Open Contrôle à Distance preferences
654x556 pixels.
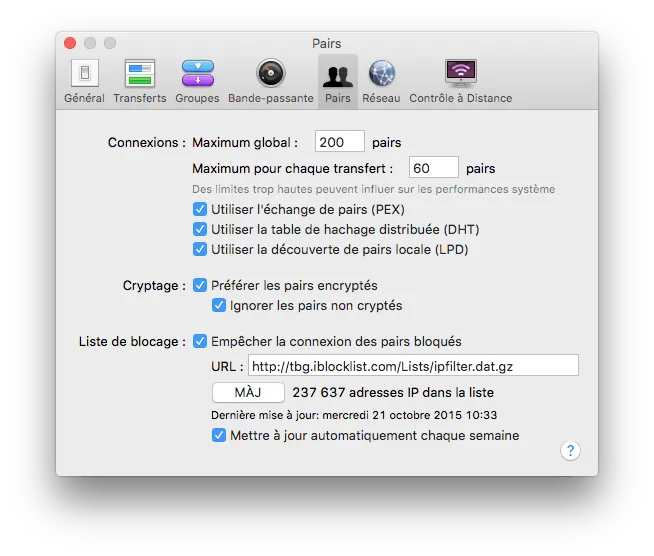click(x=460, y=81)
